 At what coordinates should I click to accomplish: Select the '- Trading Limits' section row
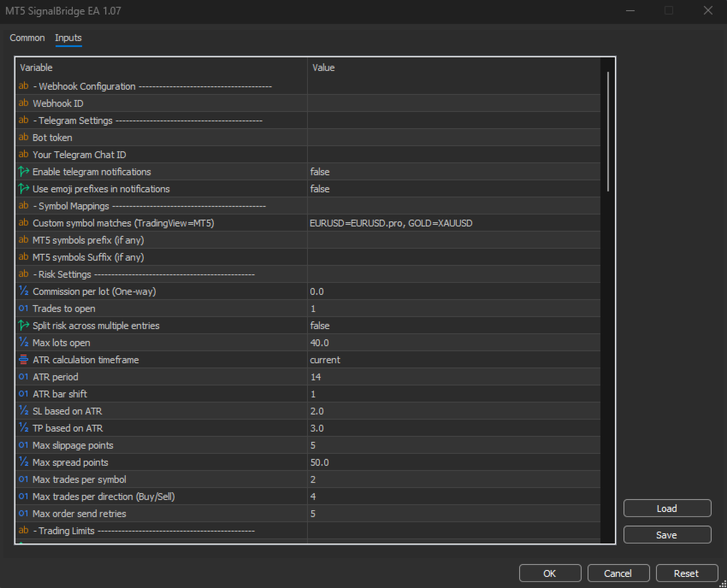click(308, 531)
